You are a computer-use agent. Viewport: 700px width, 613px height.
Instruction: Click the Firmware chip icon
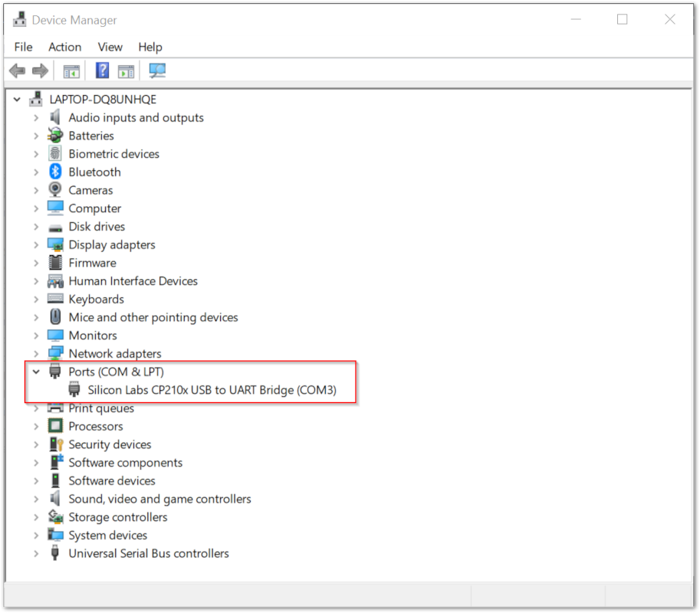[55, 263]
